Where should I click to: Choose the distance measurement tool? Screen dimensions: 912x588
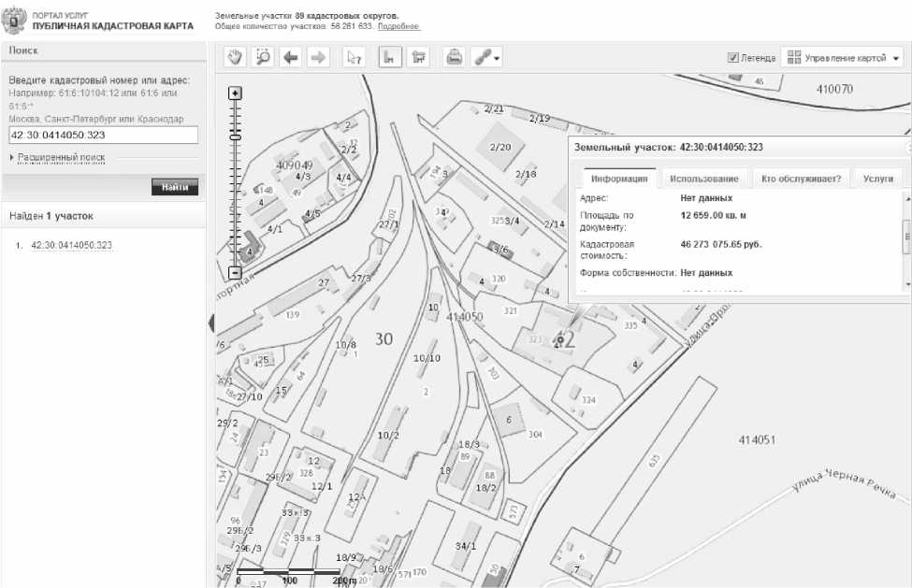[389, 57]
